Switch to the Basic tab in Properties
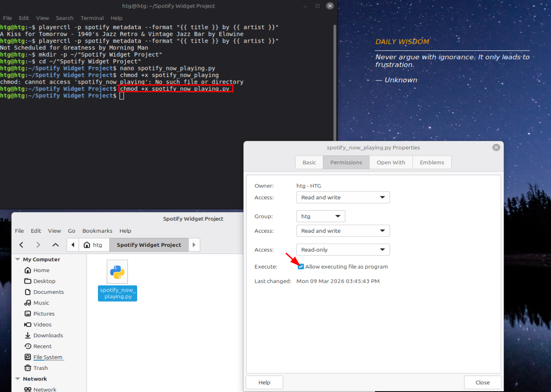 309,162
